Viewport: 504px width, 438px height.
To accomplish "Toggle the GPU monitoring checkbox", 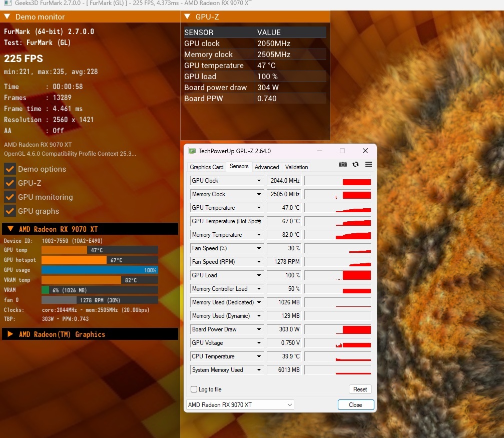I will (x=10, y=197).
